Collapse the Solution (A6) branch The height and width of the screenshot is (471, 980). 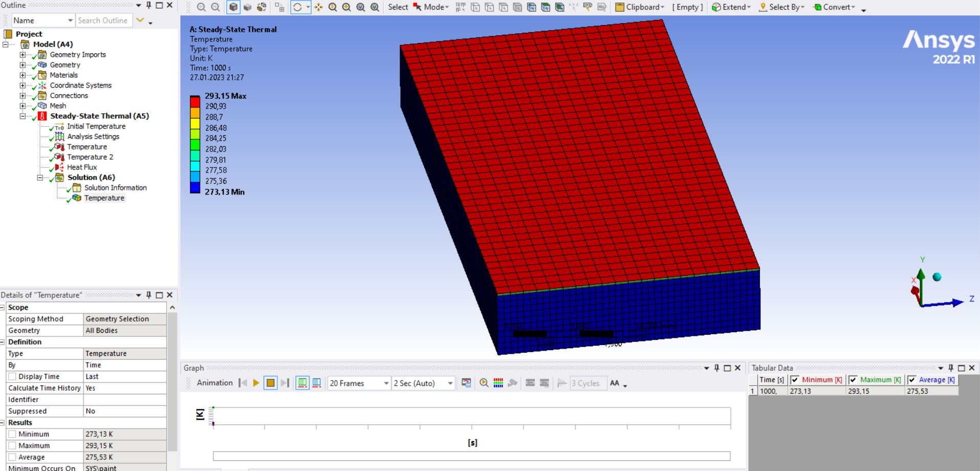[40, 178]
